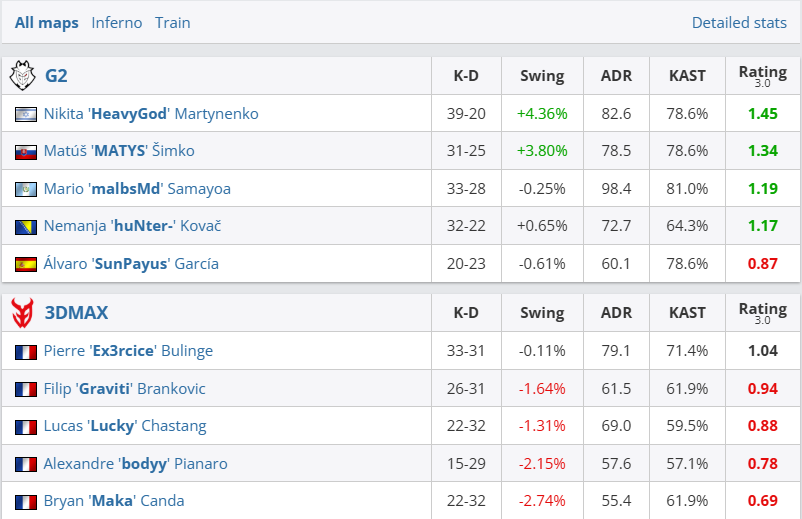Switch to the Train map tab

(x=172, y=22)
